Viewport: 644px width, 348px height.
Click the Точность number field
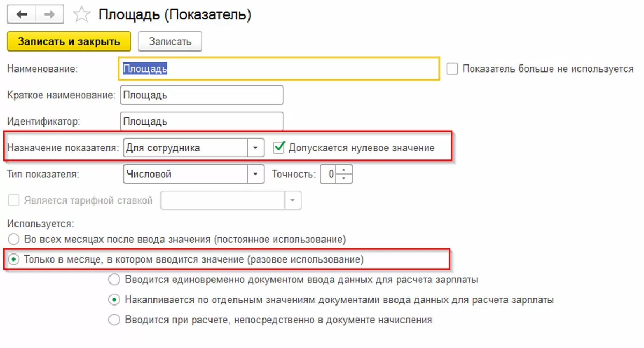pyautogui.click(x=330, y=174)
